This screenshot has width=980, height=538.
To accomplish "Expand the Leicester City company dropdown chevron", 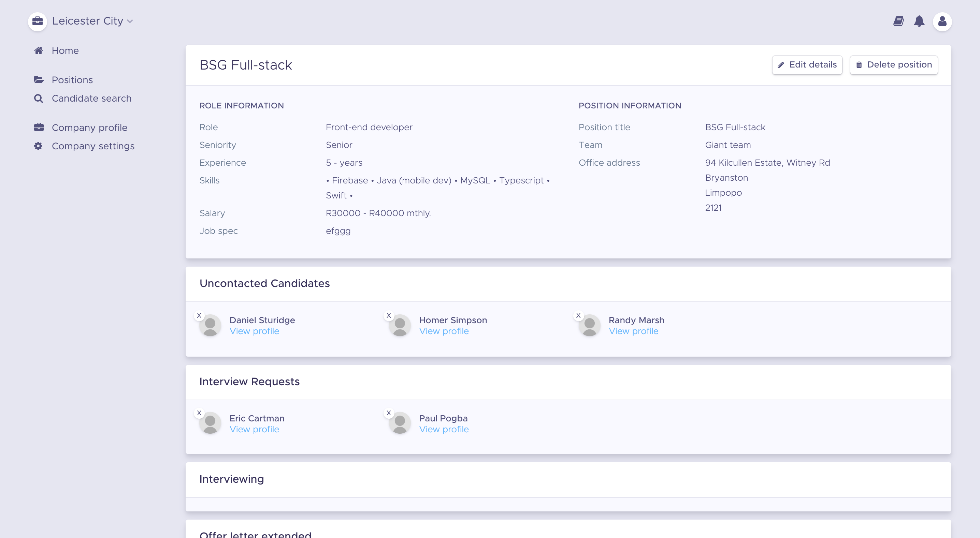I will click(x=130, y=22).
